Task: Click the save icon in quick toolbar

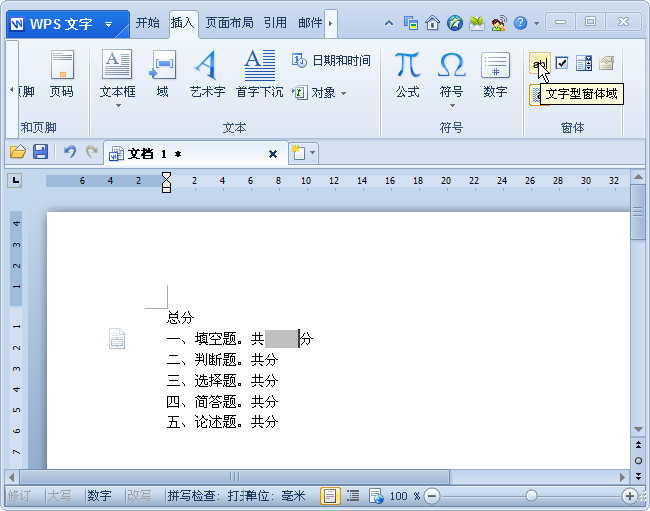Action: tap(41, 152)
